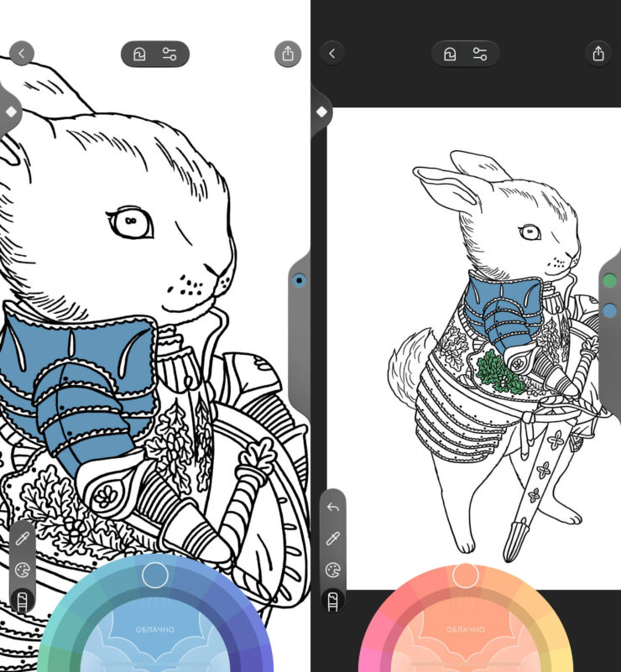This screenshot has width=621, height=672.
Task: Pick the green recent color swatch
Action: (x=609, y=281)
